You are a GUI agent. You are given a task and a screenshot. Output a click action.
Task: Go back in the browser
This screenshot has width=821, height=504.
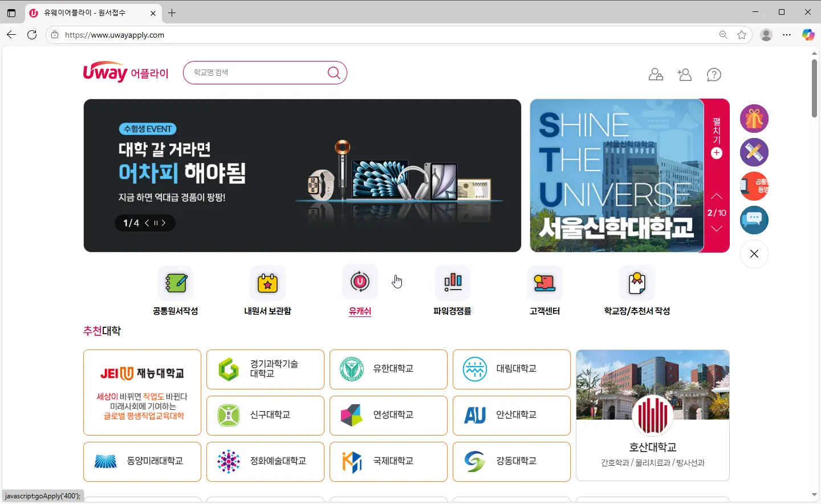tap(11, 35)
